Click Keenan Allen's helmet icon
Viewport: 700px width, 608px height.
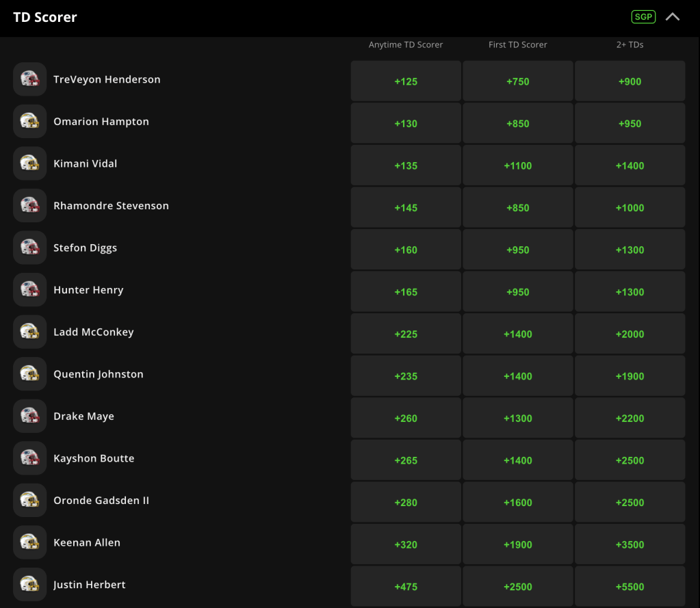30,542
